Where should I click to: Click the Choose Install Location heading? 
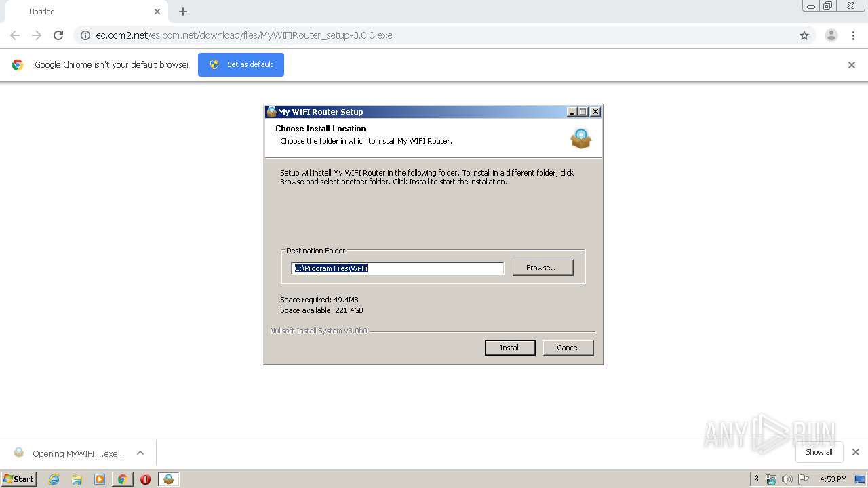tap(321, 129)
